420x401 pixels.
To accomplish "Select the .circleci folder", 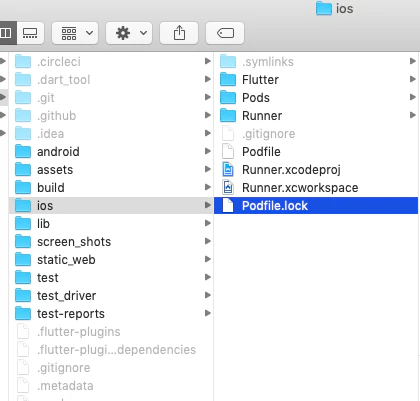I will pos(111,62).
